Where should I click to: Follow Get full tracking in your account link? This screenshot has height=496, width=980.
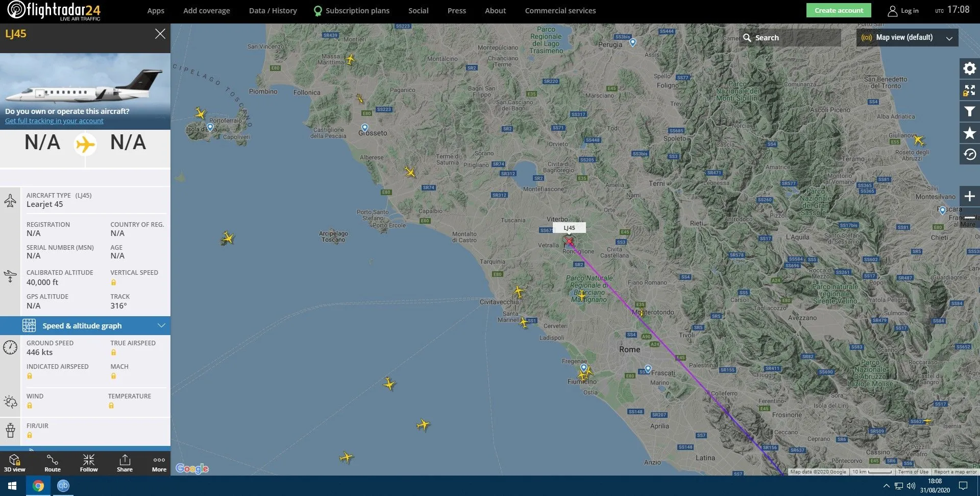(54, 121)
